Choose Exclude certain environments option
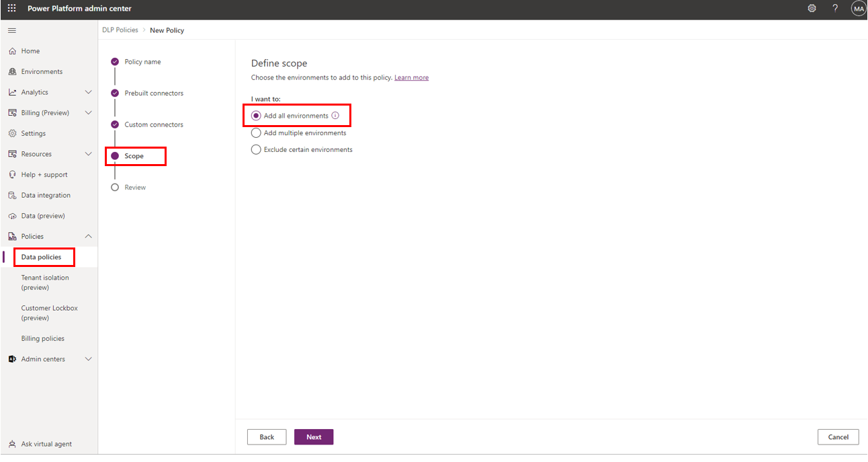 [x=302, y=150]
